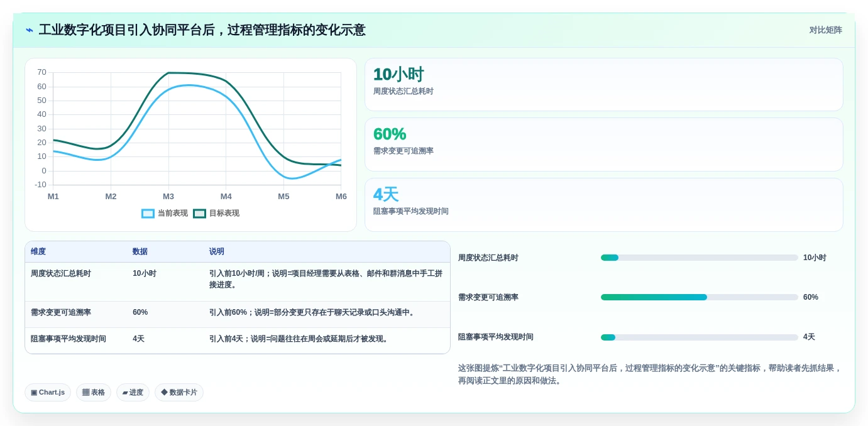This screenshot has height=426, width=868.
Task: Click the 70 y-axis tick label
Action: [x=41, y=72]
